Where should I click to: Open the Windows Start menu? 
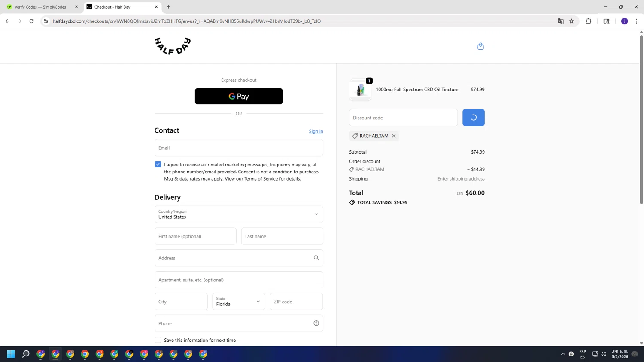pos(11,354)
